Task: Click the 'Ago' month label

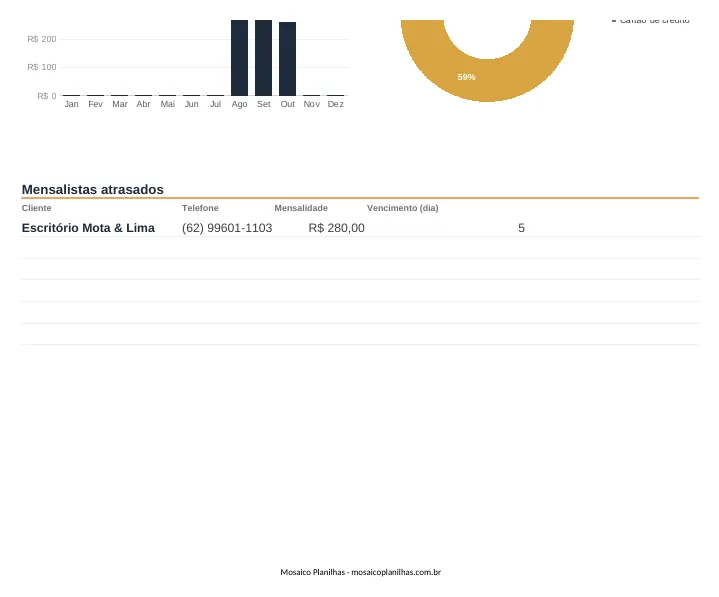Action: [x=239, y=105]
